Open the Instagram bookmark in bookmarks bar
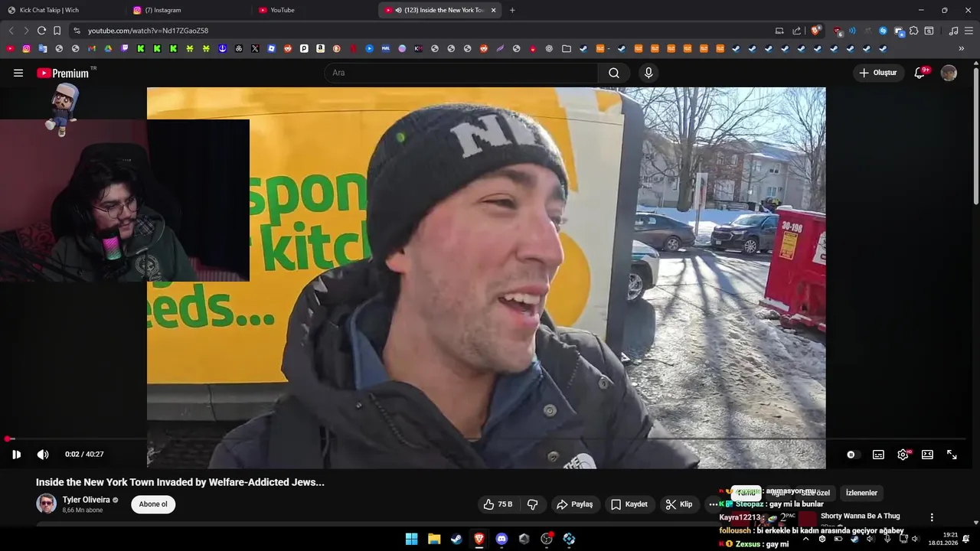Screen dimensions: 980x551 point(26,48)
